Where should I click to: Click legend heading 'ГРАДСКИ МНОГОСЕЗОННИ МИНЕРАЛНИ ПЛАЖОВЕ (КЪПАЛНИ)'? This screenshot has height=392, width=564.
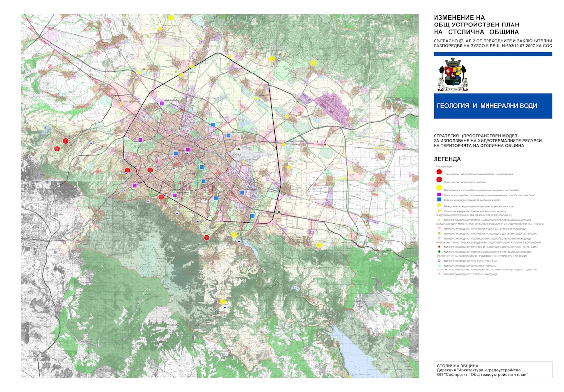[x=473, y=215]
